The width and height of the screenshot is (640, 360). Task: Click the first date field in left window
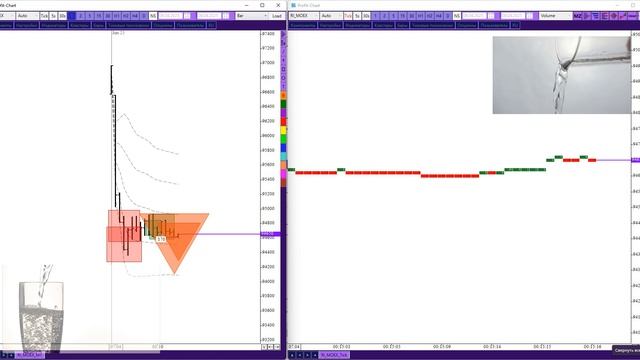171,16
